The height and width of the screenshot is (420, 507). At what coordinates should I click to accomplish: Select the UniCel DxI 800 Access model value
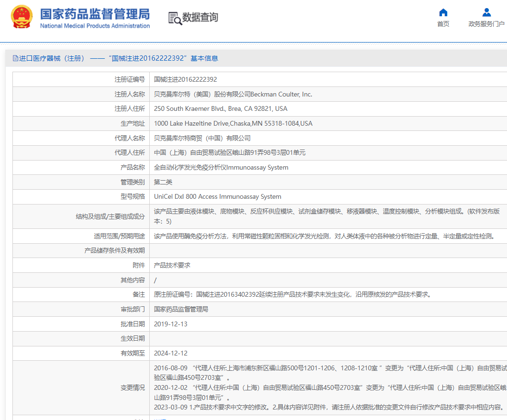[x=218, y=196]
